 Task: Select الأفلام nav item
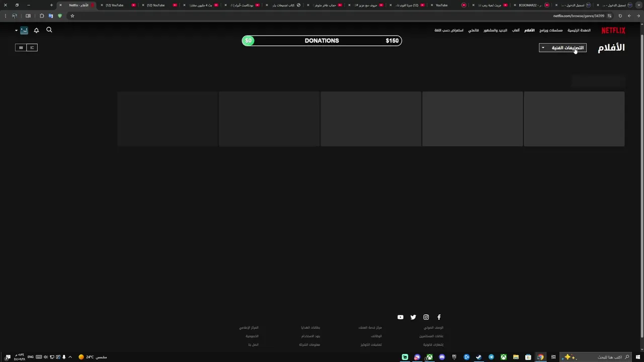[x=529, y=30]
